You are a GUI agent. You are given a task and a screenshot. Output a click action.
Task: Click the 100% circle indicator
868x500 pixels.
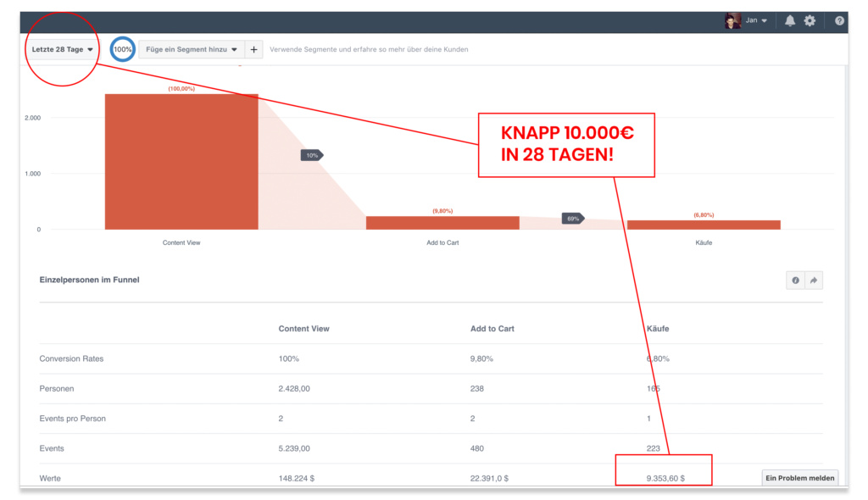click(122, 49)
